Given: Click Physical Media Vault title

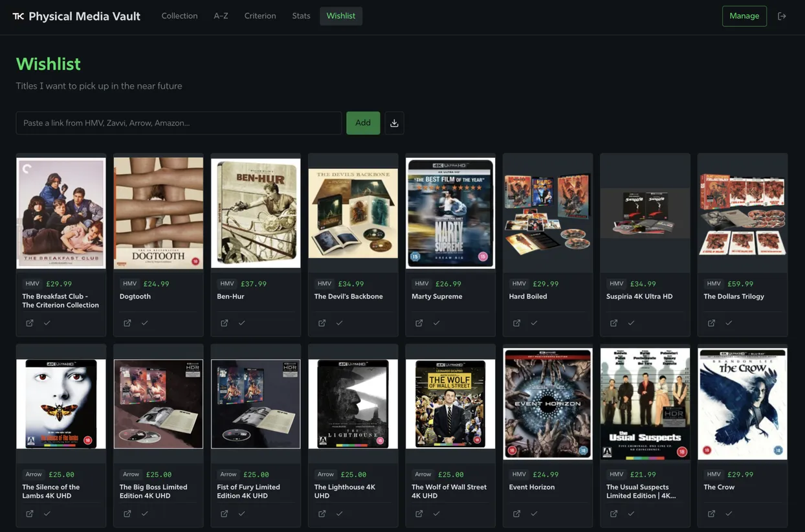Looking at the screenshot, I should click(85, 16).
